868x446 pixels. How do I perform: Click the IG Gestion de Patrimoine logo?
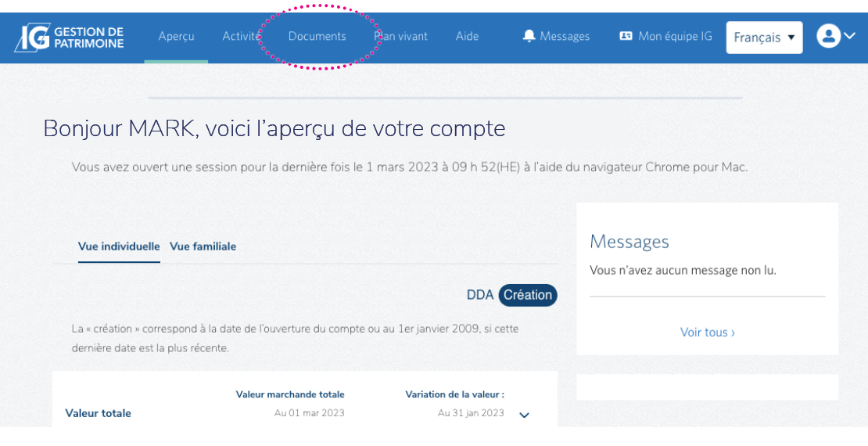69,37
